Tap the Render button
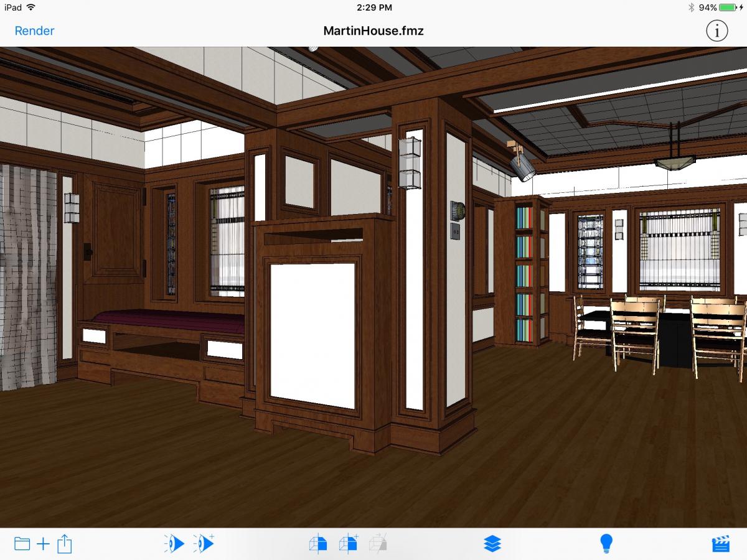Viewport: 747px width, 560px height. click(34, 30)
